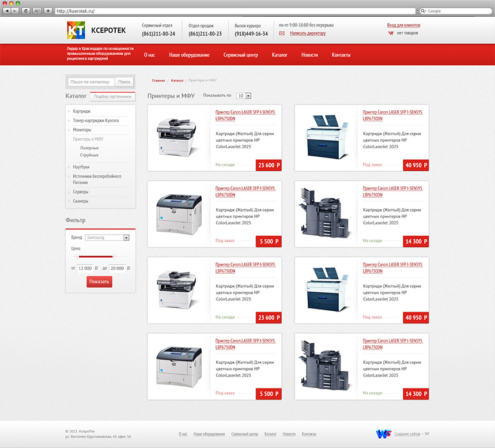
Task: Open Новости in the red navigation bar
Action: point(309,55)
